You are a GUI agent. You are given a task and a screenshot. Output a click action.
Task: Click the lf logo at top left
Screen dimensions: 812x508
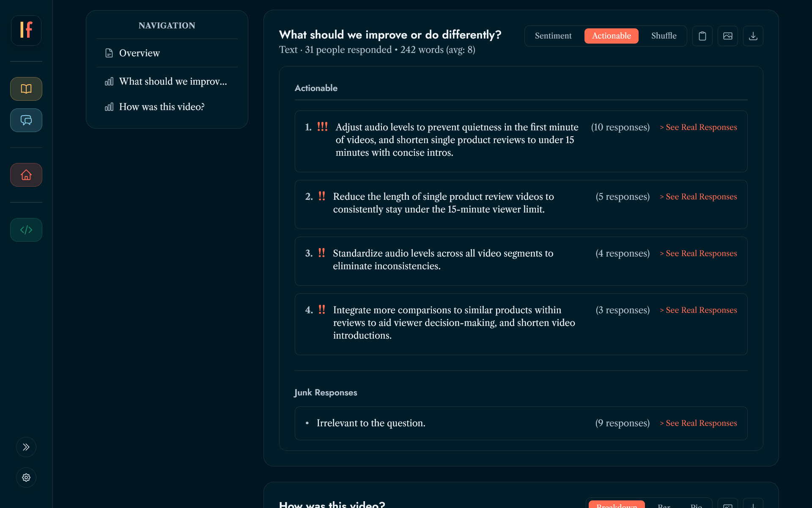click(26, 30)
